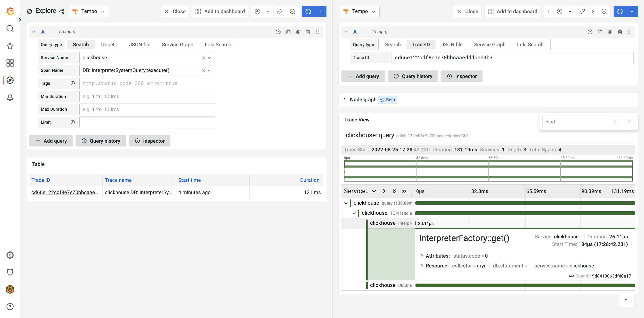The width and height of the screenshot is (644, 318).
Task: Select the Service Graph tab in left query
Action: pyautogui.click(x=177, y=45)
